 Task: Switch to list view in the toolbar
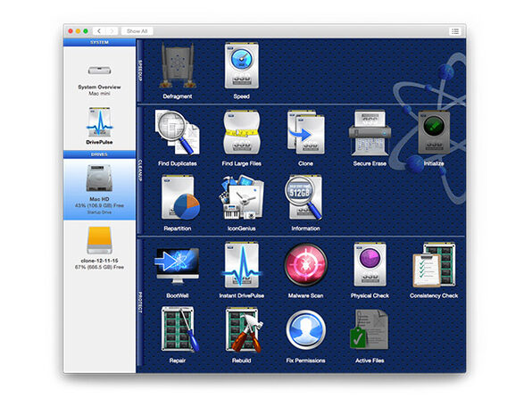[455, 31]
